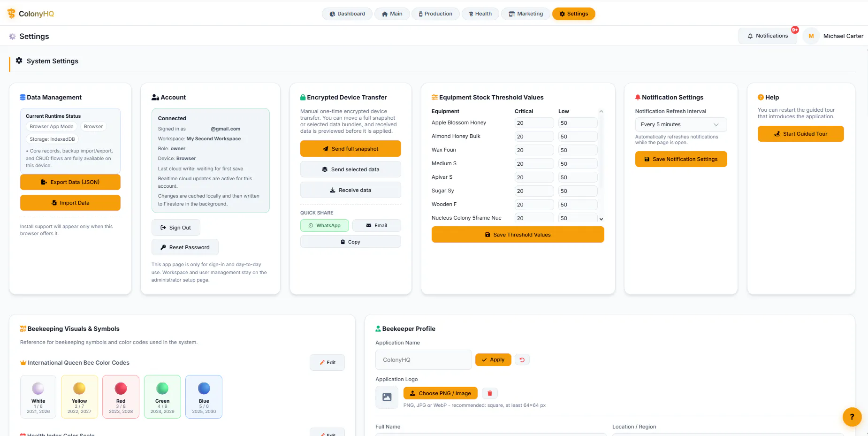Click the queen bee crown icon
The height and width of the screenshot is (436, 868).
click(x=23, y=363)
